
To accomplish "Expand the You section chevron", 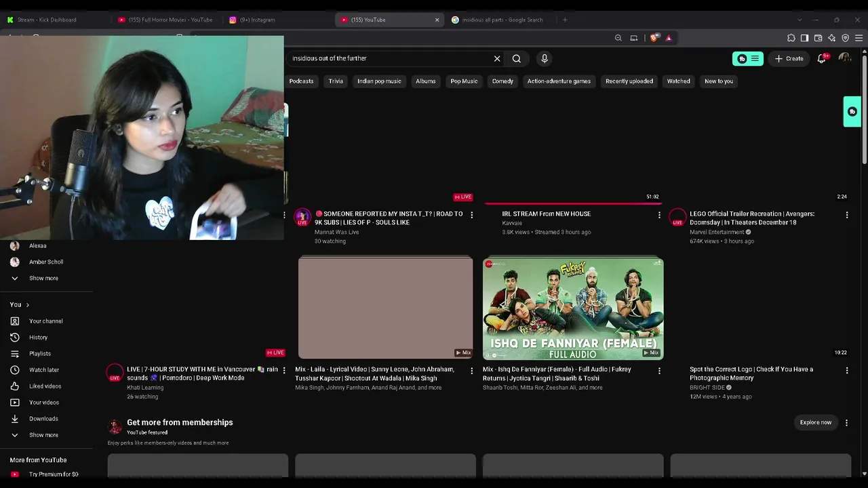I will pyautogui.click(x=27, y=305).
